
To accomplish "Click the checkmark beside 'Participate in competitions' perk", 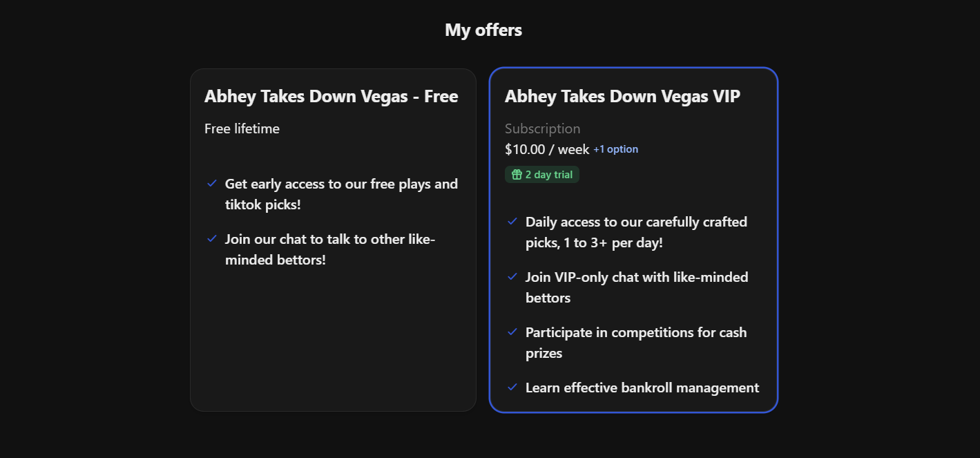I will [x=512, y=332].
